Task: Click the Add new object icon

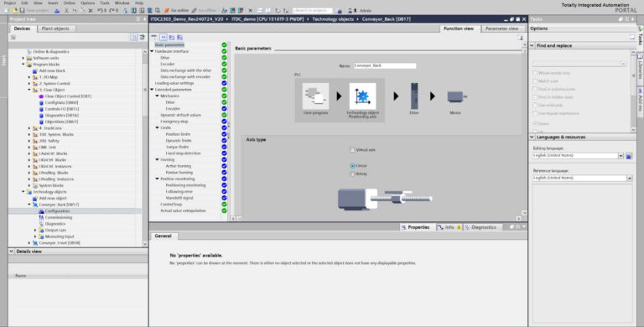Action: point(35,198)
